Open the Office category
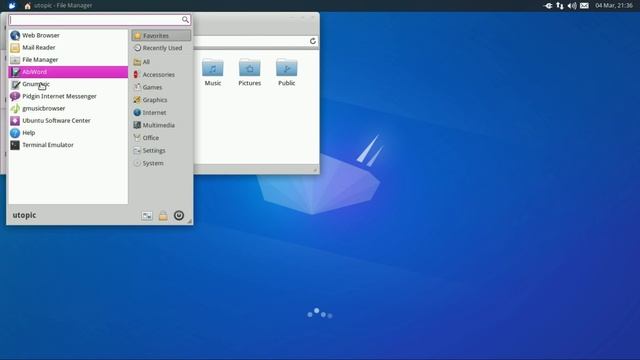This screenshot has height=360, width=640. pos(161,138)
